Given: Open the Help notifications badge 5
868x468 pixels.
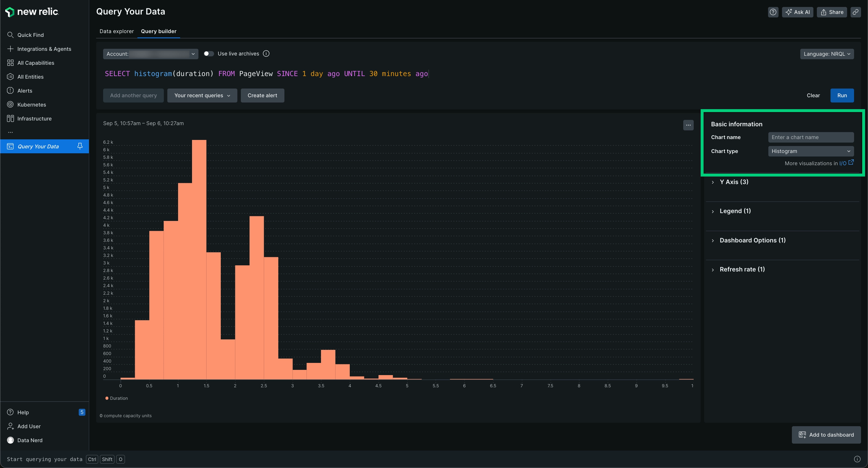Looking at the screenshot, I should (82, 413).
